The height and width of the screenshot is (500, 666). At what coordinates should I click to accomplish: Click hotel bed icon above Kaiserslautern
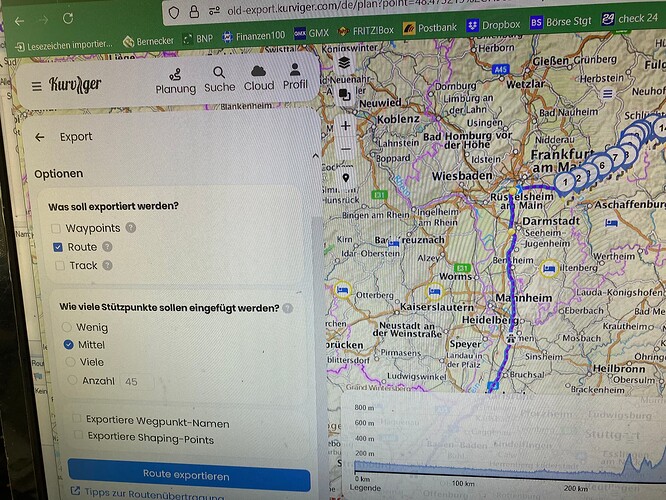click(434, 291)
